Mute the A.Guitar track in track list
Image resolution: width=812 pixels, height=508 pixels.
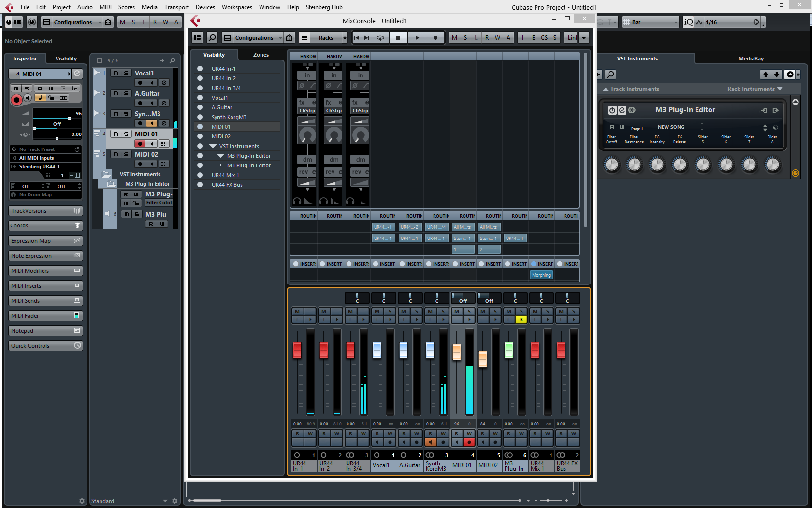(x=116, y=93)
